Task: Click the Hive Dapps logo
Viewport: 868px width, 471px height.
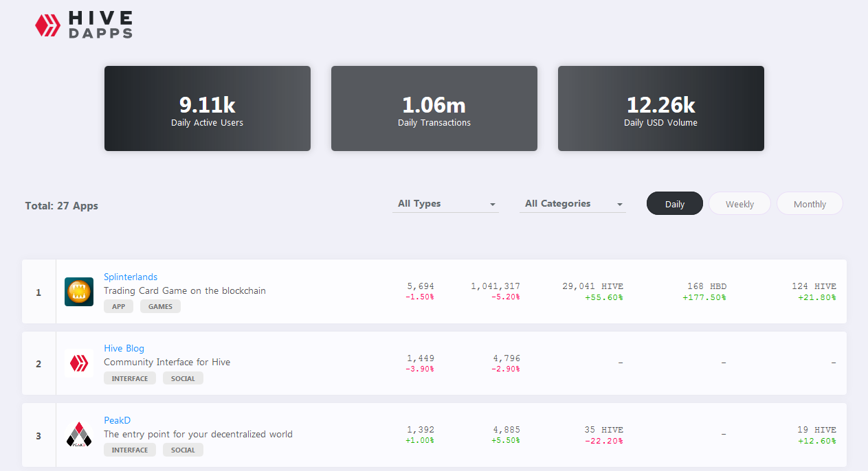Action: pyautogui.click(x=84, y=25)
